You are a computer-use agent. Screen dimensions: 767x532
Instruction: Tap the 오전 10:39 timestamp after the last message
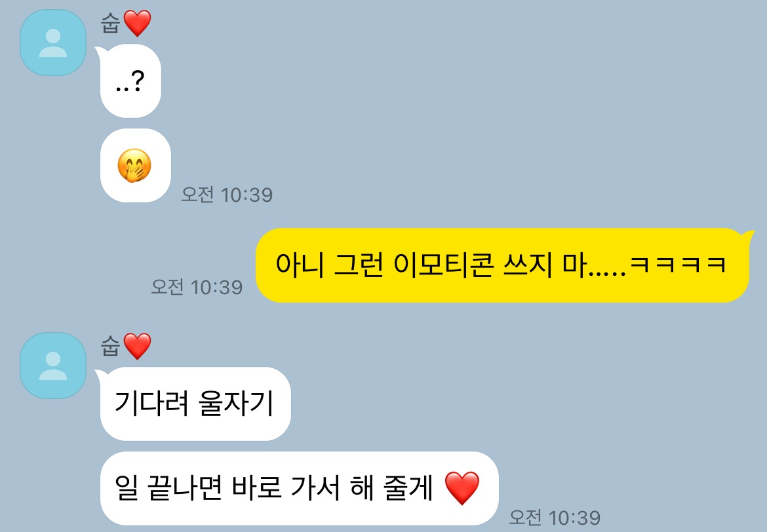pyautogui.click(x=555, y=518)
